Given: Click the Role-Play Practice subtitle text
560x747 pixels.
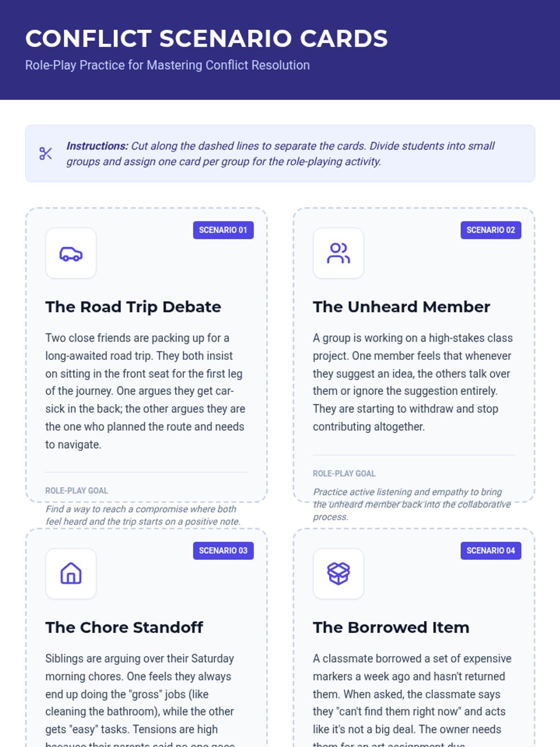Looking at the screenshot, I should 168,65.
